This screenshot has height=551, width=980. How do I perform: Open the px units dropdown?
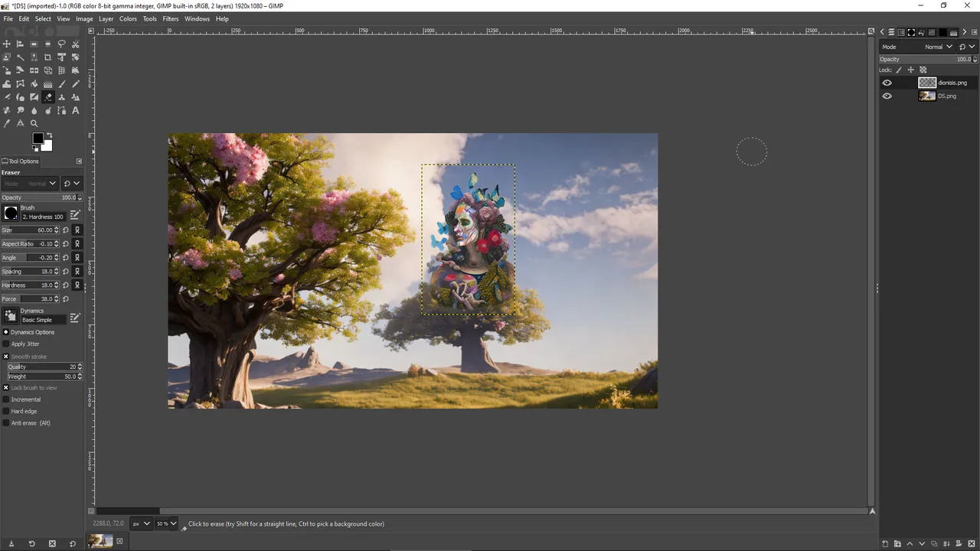(142, 523)
